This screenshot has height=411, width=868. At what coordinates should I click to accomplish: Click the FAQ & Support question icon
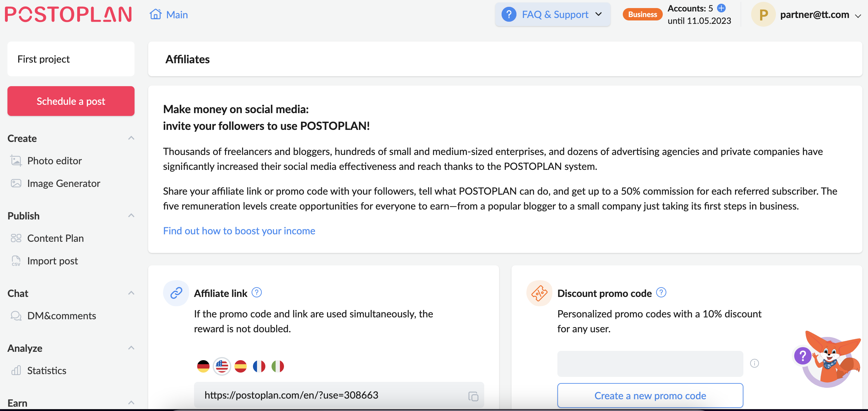(509, 15)
